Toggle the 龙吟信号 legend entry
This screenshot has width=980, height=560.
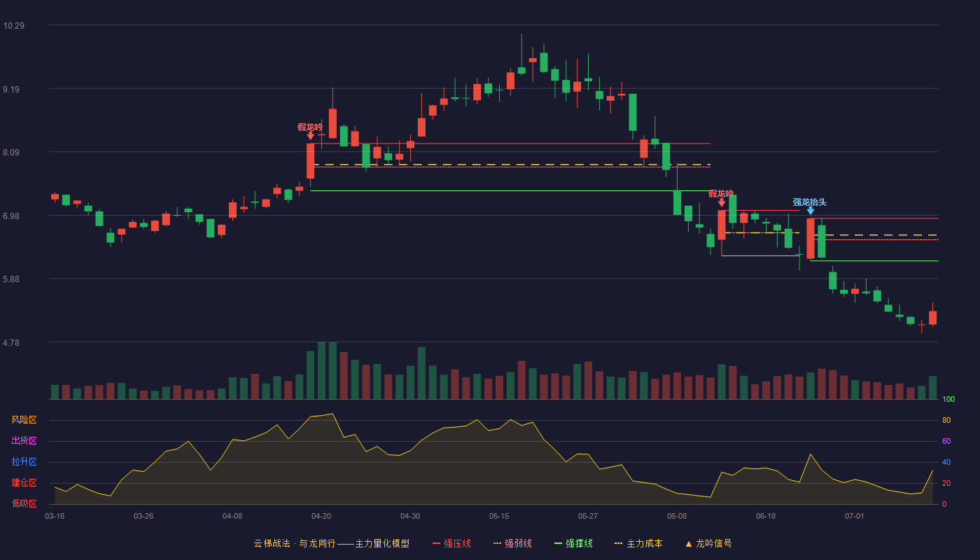(x=708, y=543)
